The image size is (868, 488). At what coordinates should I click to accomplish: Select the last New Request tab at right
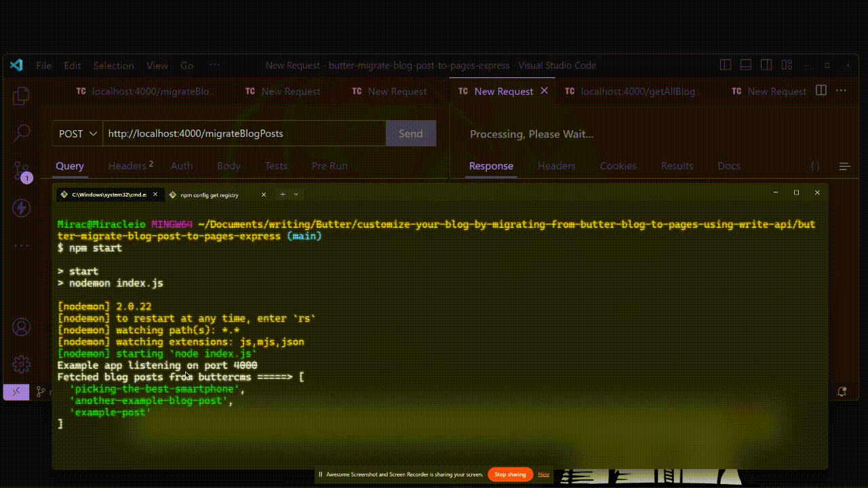pyautogui.click(x=770, y=91)
